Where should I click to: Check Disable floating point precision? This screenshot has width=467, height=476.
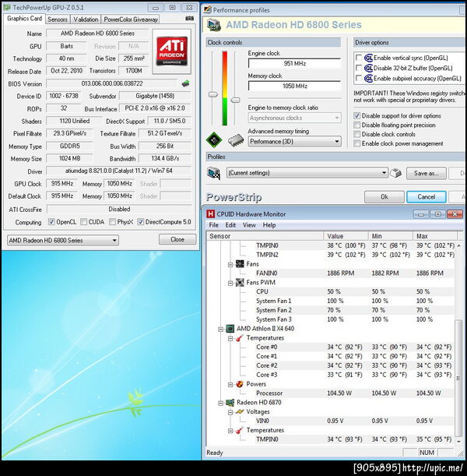pyautogui.click(x=357, y=125)
